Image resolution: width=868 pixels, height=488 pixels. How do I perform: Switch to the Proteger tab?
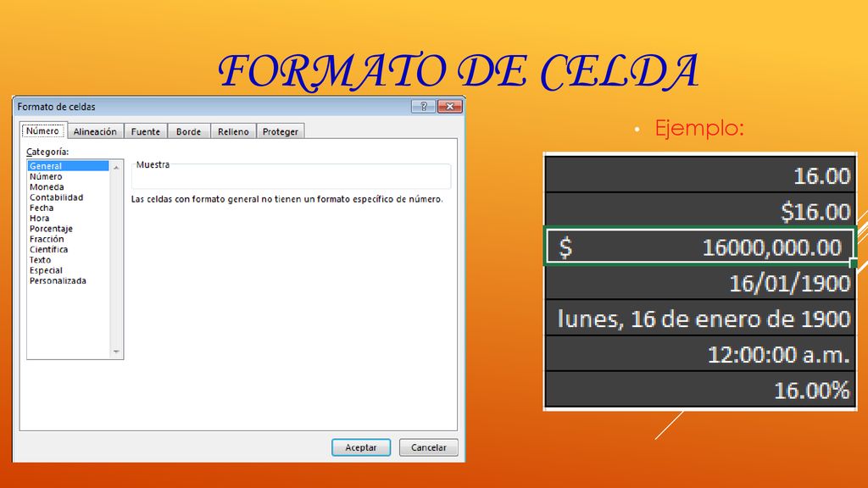[x=280, y=131]
